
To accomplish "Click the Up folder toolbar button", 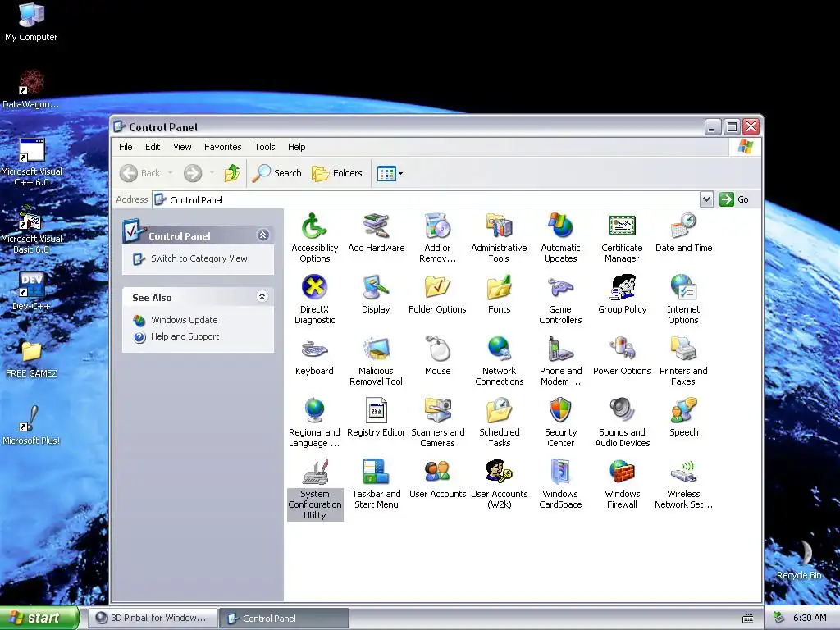I will (232, 173).
